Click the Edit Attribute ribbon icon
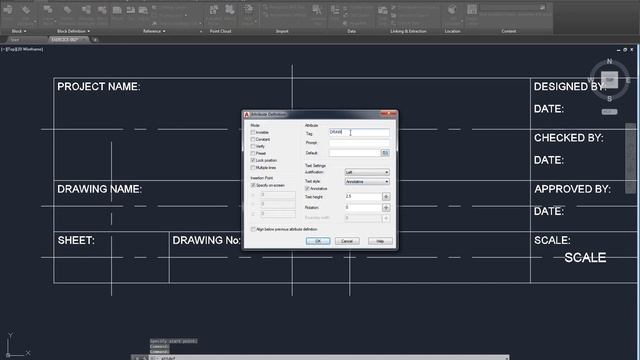640x360 pixels. [x=27, y=10]
